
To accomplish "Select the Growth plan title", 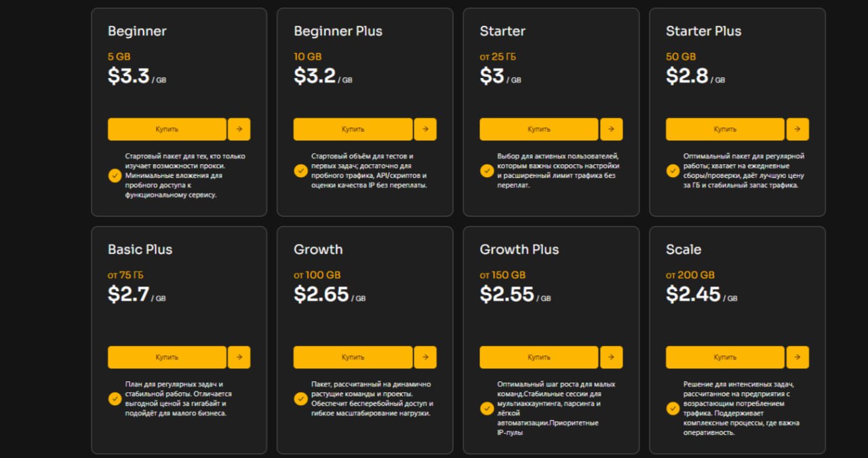I will pyautogui.click(x=318, y=249).
